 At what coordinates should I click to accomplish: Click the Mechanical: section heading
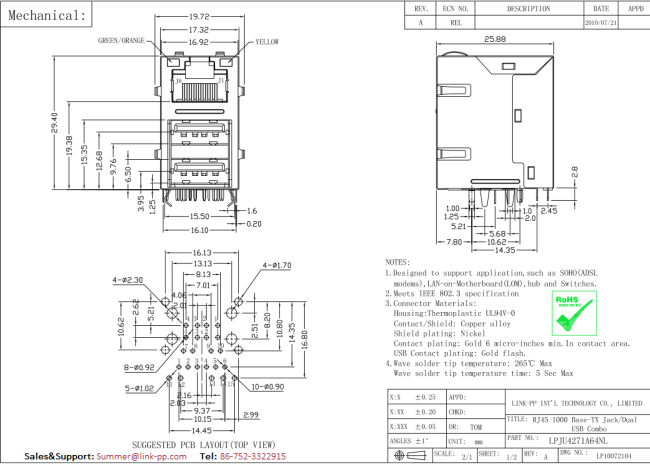pyautogui.click(x=45, y=15)
